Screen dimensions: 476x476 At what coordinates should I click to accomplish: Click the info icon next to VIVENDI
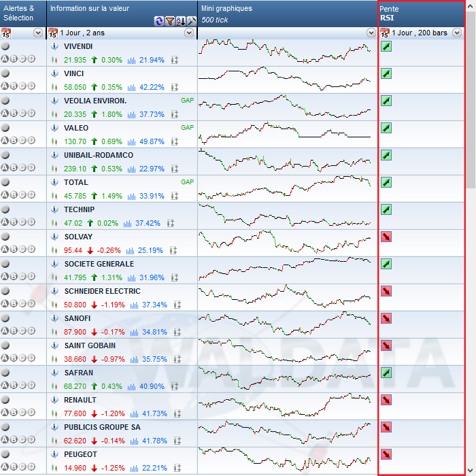54,46
